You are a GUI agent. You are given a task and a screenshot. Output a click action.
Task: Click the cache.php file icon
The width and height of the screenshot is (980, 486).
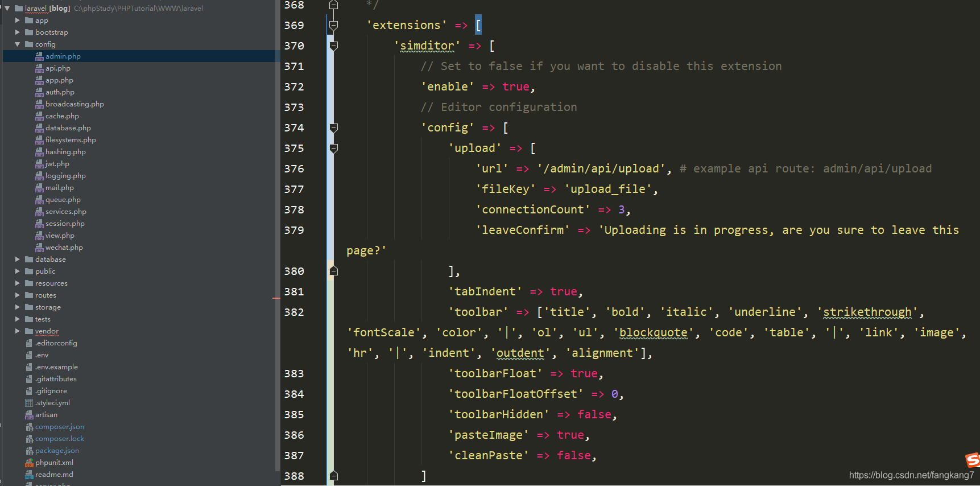[39, 116]
